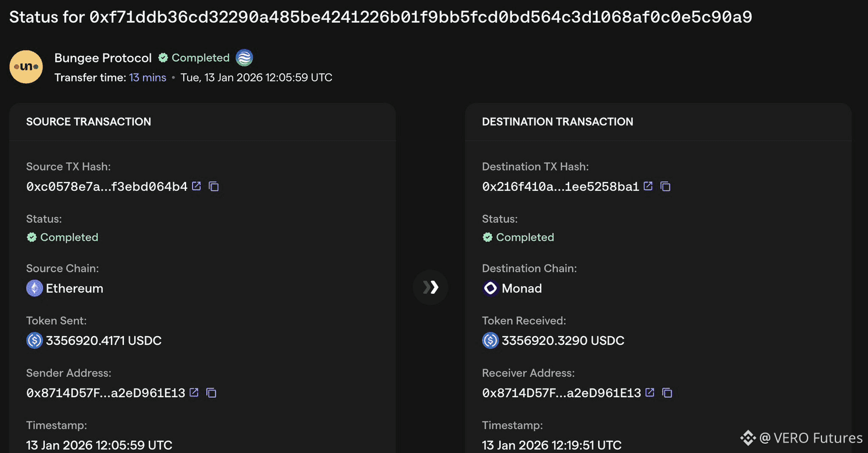Open Source TX Hash in block explorer
Screen dimensions: 868x453
pyautogui.click(x=196, y=186)
